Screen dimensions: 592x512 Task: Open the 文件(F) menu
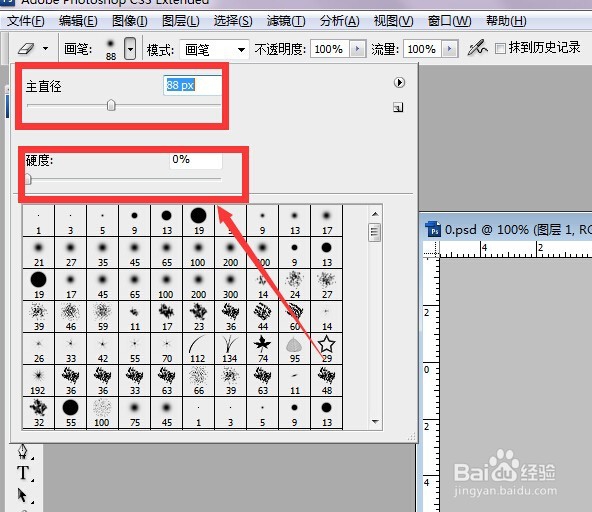pyautogui.click(x=26, y=21)
